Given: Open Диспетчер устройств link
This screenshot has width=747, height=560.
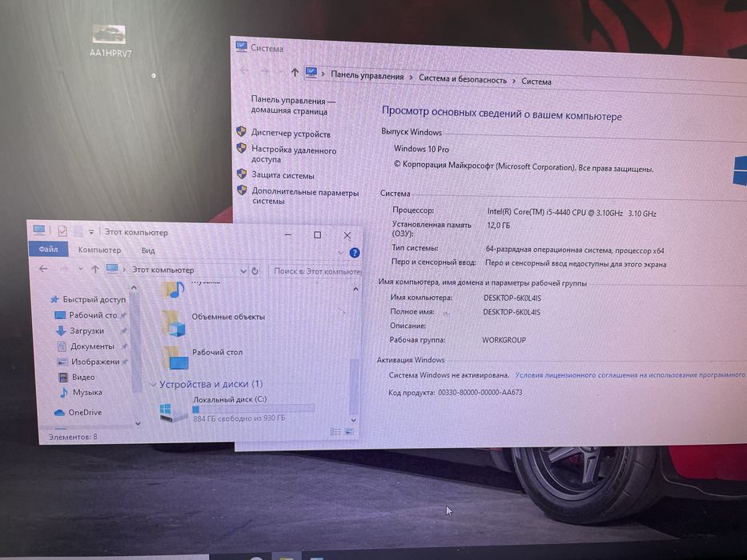Looking at the screenshot, I should click(x=291, y=134).
